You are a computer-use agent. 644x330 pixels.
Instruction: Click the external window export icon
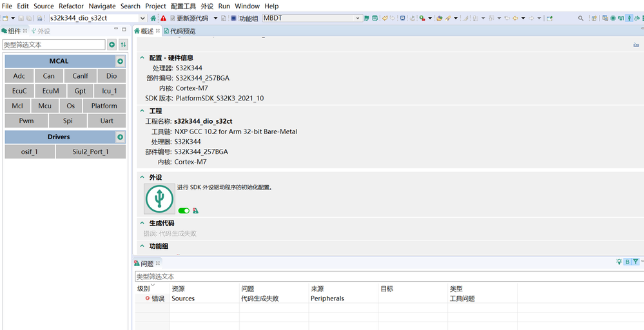pos(549,18)
